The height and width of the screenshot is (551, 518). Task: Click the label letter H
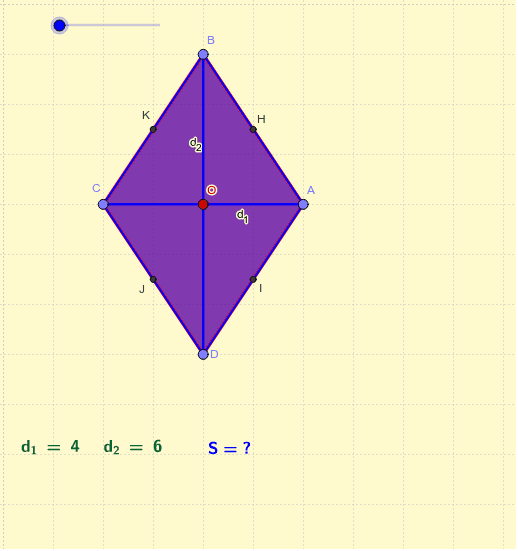pos(262,120)
